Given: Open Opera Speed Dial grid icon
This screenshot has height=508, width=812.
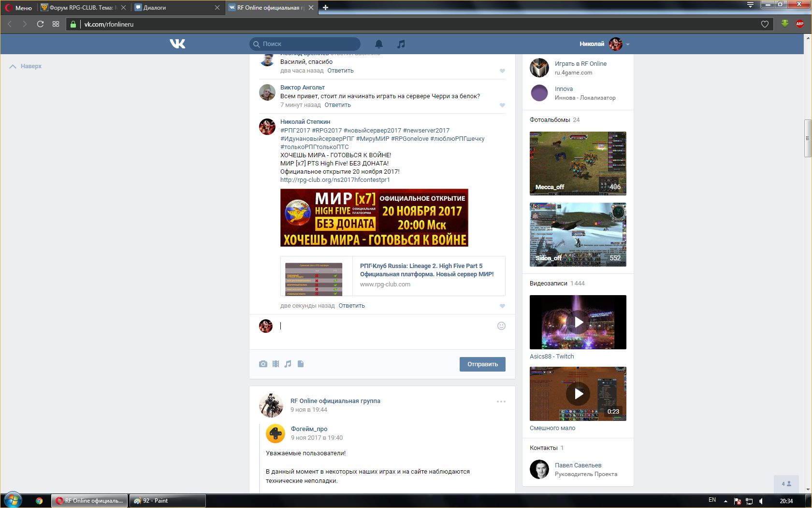Looking at the screenshot, I should click(x=56, y=24).
